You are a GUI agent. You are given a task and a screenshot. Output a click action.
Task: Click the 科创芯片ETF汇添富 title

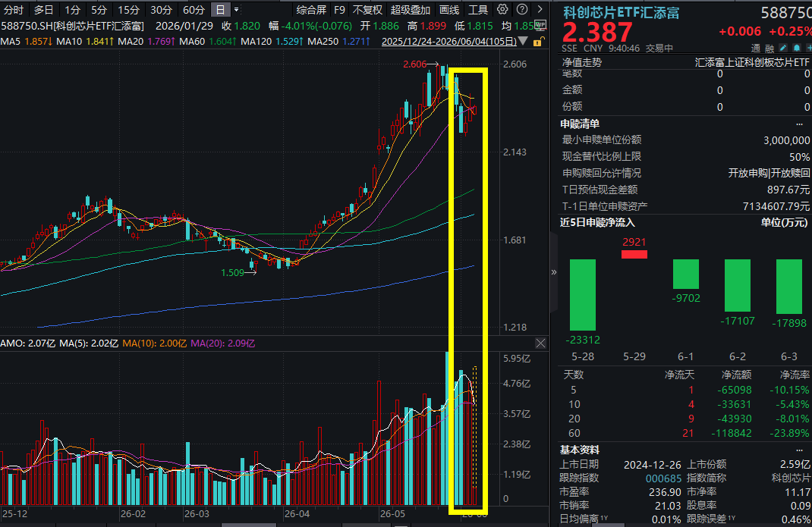[621, 12]
